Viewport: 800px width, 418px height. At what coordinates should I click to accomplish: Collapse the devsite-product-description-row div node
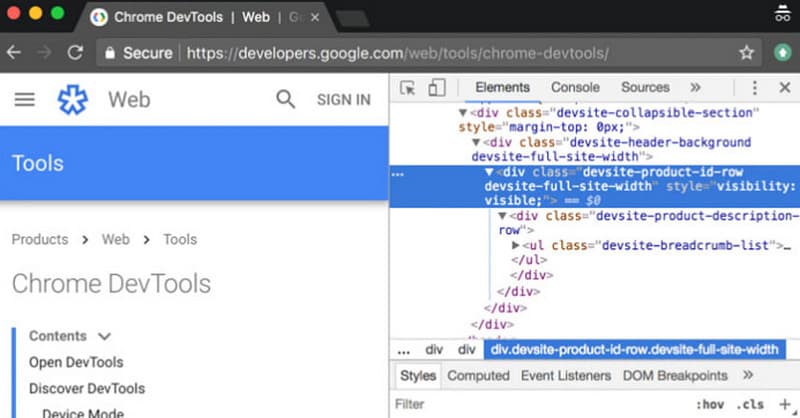coord(503,216)
